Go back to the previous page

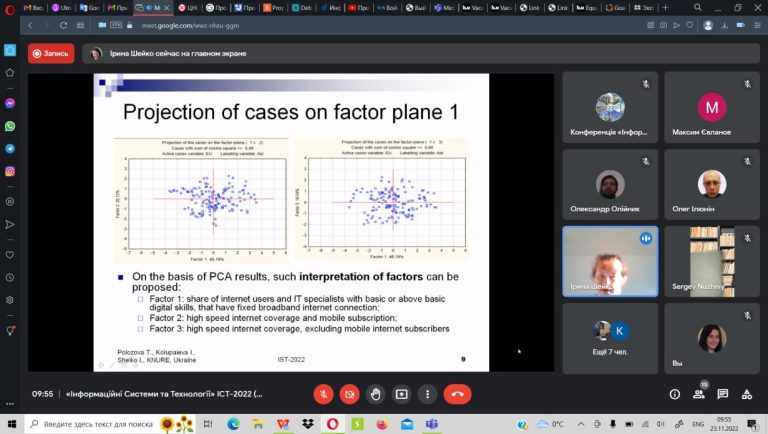[30, 25]
